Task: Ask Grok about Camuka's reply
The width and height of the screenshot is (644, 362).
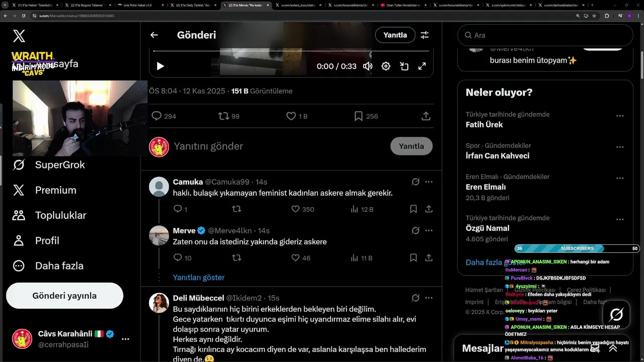Action: pos(416,182)
